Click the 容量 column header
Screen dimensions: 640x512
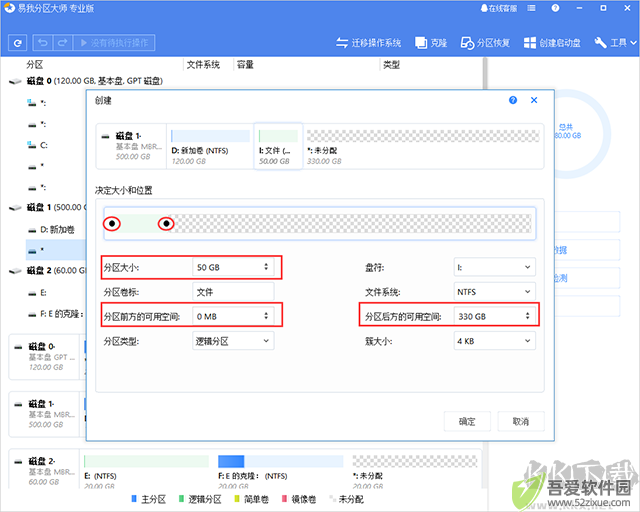[x=245, y=65]
